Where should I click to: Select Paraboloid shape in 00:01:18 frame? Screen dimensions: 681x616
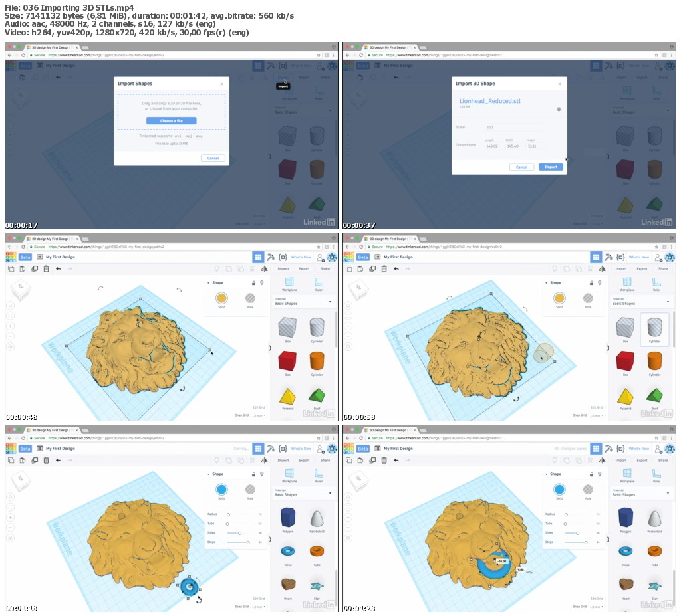(x=317, y=518)
